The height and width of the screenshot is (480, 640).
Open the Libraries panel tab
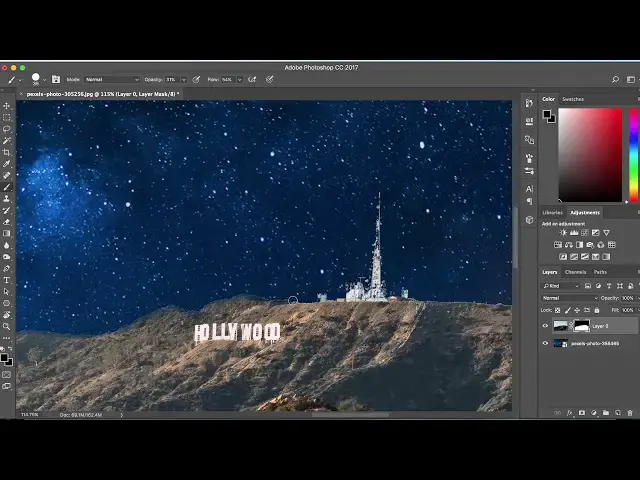[553, 212]
